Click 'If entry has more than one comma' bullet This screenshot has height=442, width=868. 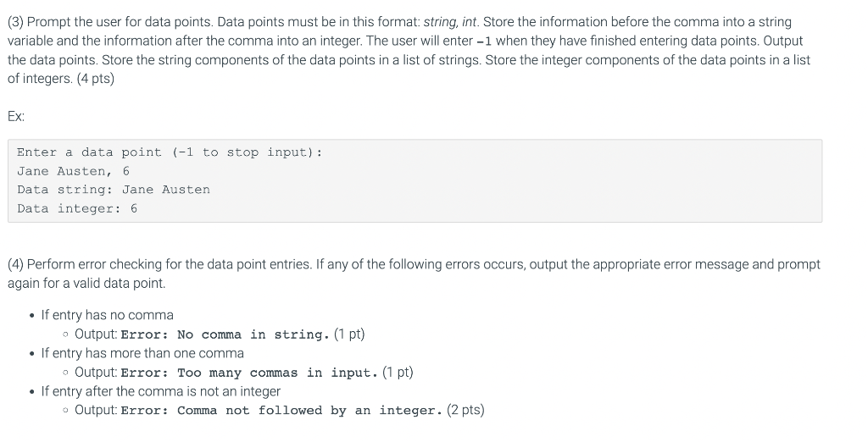142,353
